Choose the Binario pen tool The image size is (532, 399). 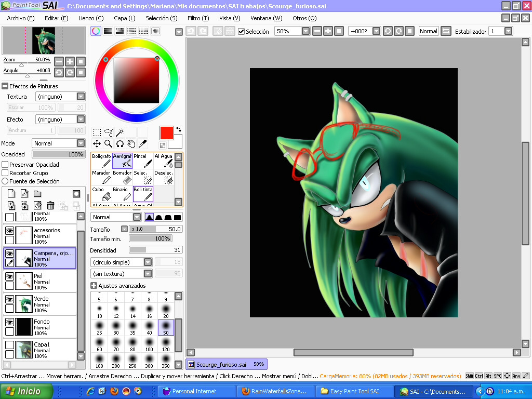(x=122, y=194)
